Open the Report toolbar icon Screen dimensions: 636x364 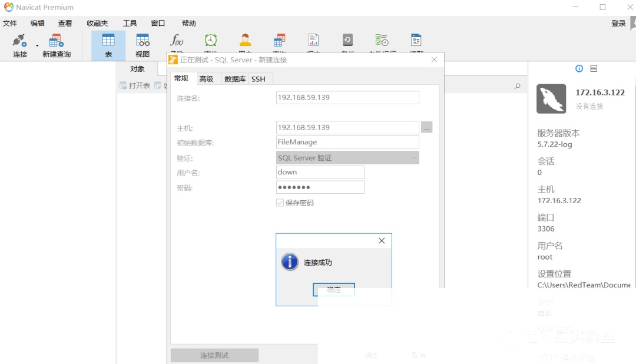click(x=313, y=41)
